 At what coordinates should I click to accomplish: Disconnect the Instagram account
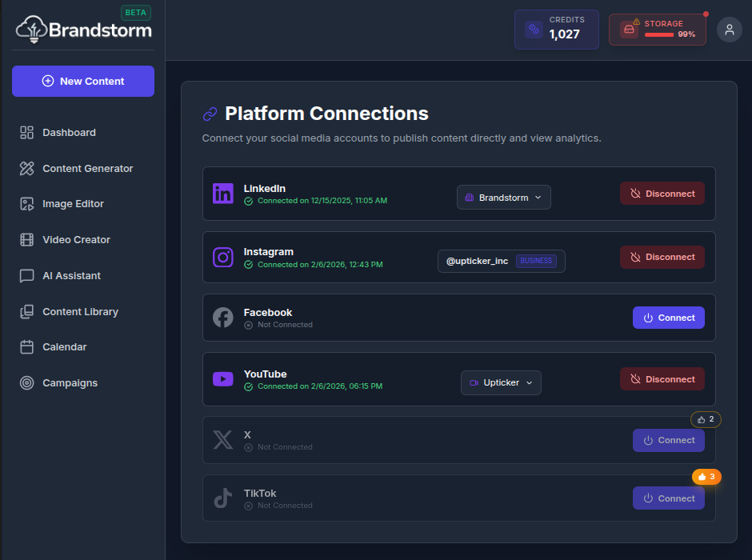(x=662, y=257)
